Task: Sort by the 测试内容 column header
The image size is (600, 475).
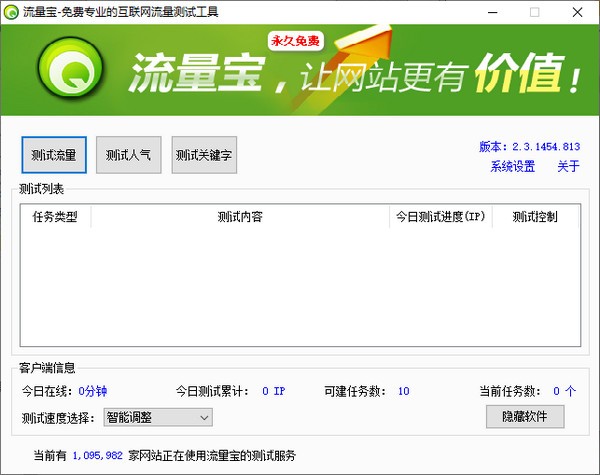Action: (x=240, y=217)
